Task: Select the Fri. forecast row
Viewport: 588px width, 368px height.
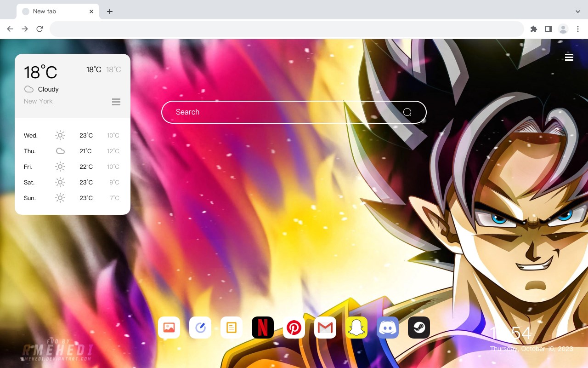Action: click(x=73, y=167)
